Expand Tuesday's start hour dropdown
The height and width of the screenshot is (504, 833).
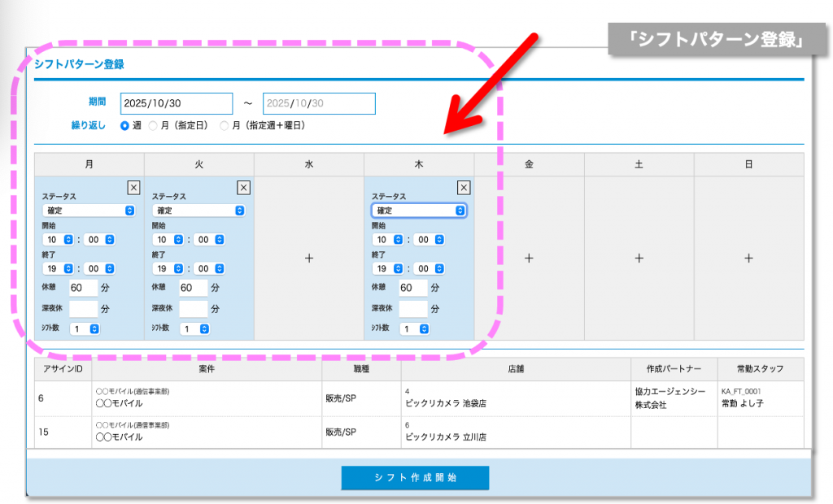tap(167, 240)
